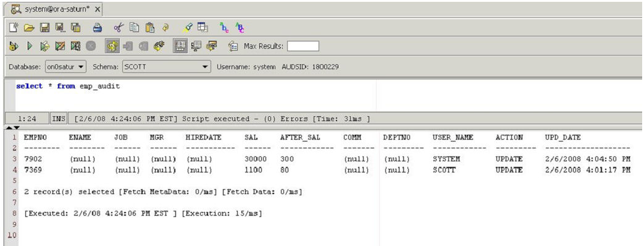The height and width of the screenshot is (246, 644).
Task: Click the save results icon beside Save As
Action: coord(75,28)
